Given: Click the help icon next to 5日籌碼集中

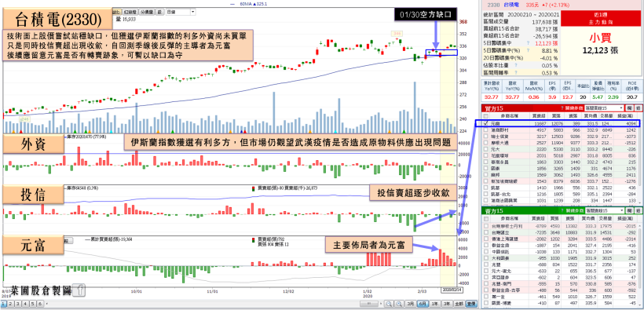Looking at the screenshot, I should 528,42.
